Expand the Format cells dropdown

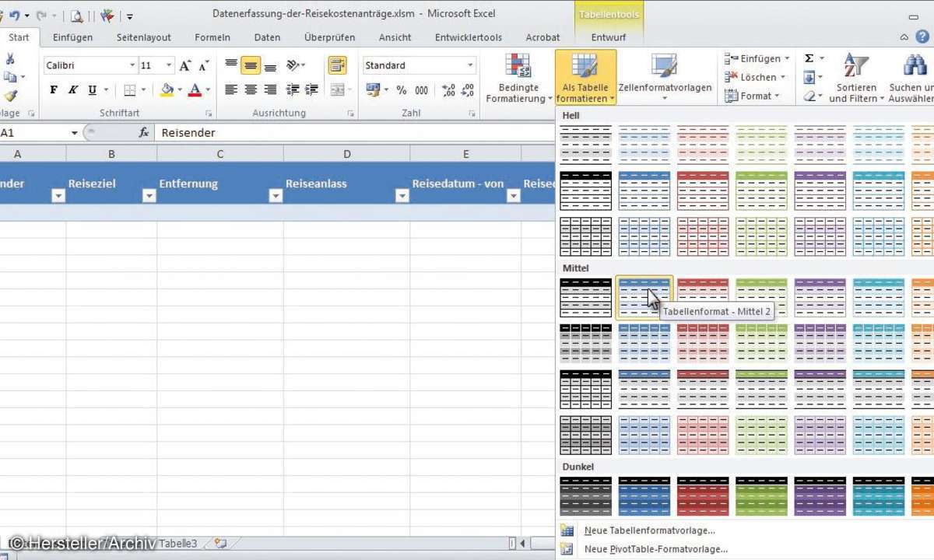(778, 96)
